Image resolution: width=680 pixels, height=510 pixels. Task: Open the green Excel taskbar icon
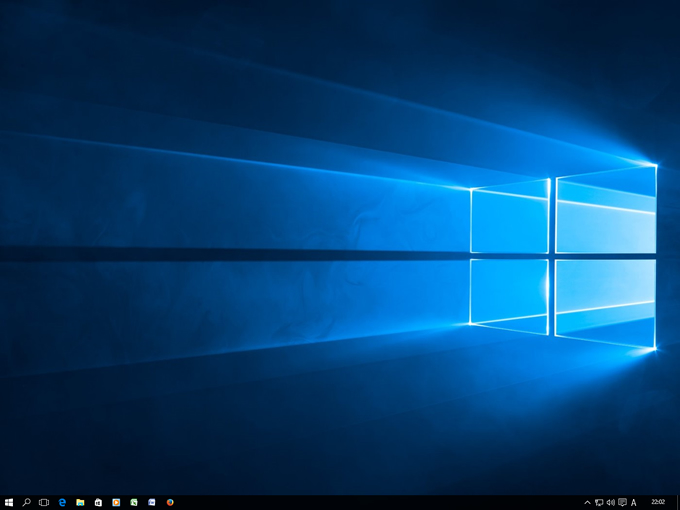coord(134,502)
